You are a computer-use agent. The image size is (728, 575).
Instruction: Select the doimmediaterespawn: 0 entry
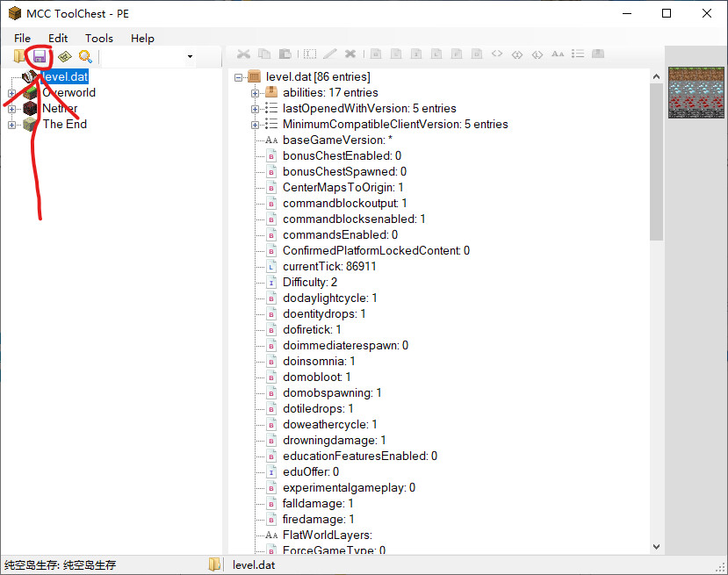pyautogui.click(x=345, y=345)
